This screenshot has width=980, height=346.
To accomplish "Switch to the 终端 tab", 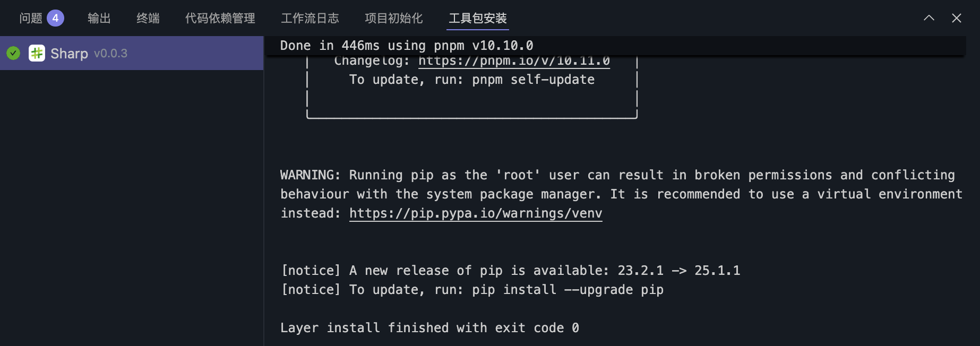I will point(148,19).
